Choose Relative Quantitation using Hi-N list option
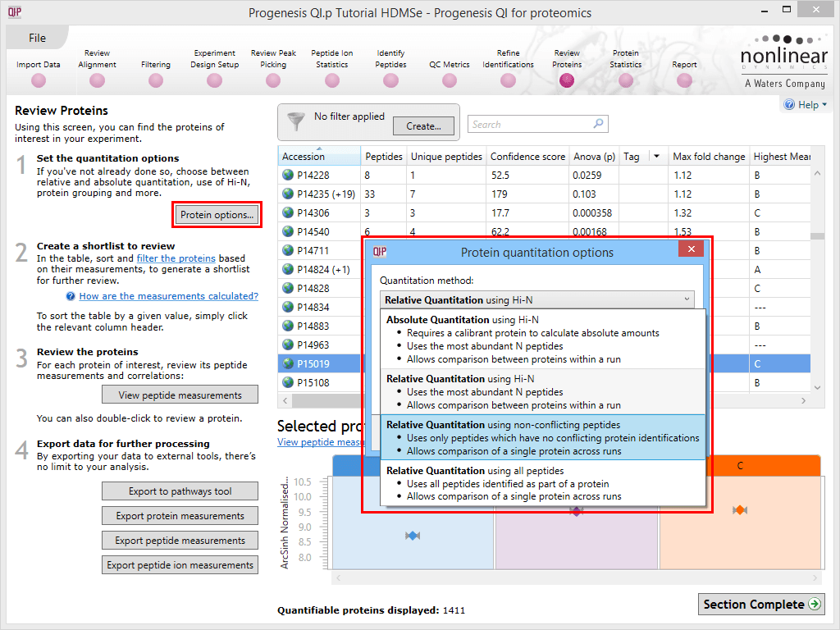 tap(543, 391)
